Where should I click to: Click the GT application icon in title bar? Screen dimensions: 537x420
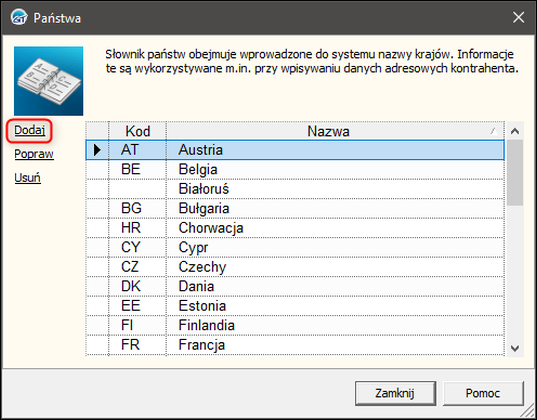[x=19, y=17]
